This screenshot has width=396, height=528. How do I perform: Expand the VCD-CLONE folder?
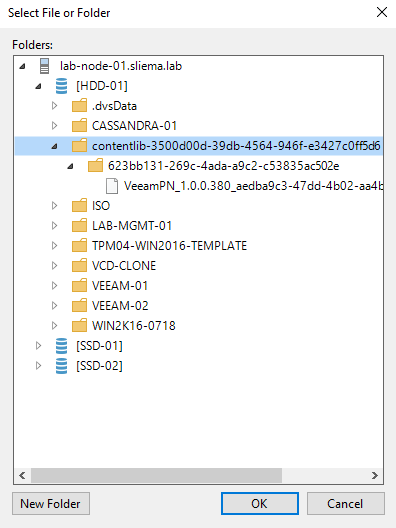coord(55,266)
